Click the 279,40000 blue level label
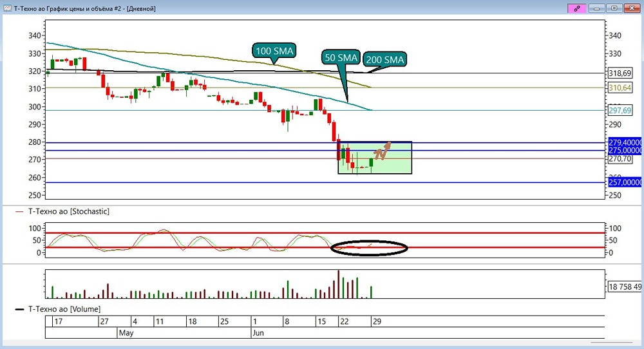This screenshot has width=644, height=349. (625, 142)
